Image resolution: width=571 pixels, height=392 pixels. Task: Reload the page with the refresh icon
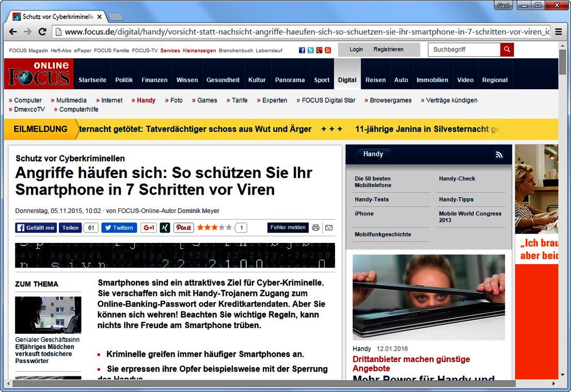pyautogui.click(x=43, y=31)
